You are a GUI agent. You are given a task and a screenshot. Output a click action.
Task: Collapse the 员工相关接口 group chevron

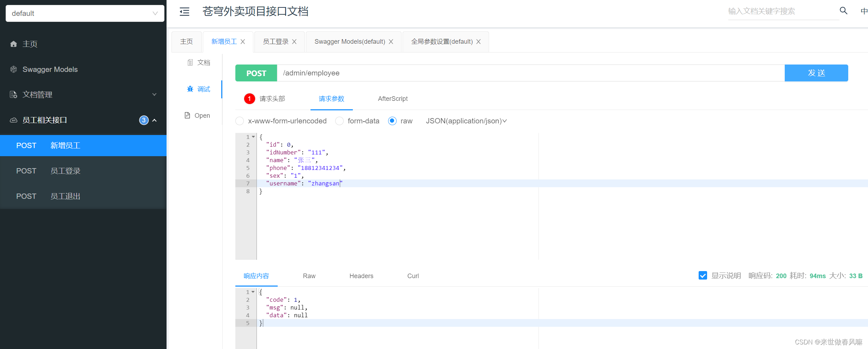[x=155, y=120]
